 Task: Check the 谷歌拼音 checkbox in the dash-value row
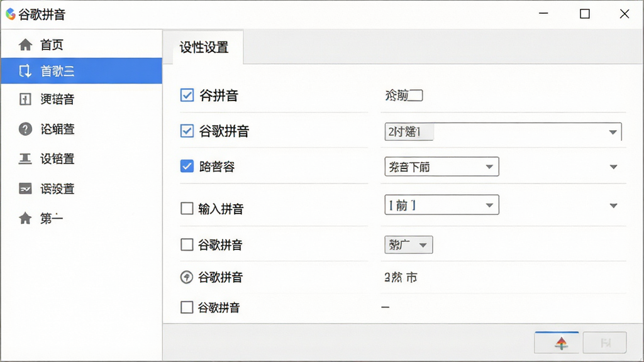tap(187, 307)
